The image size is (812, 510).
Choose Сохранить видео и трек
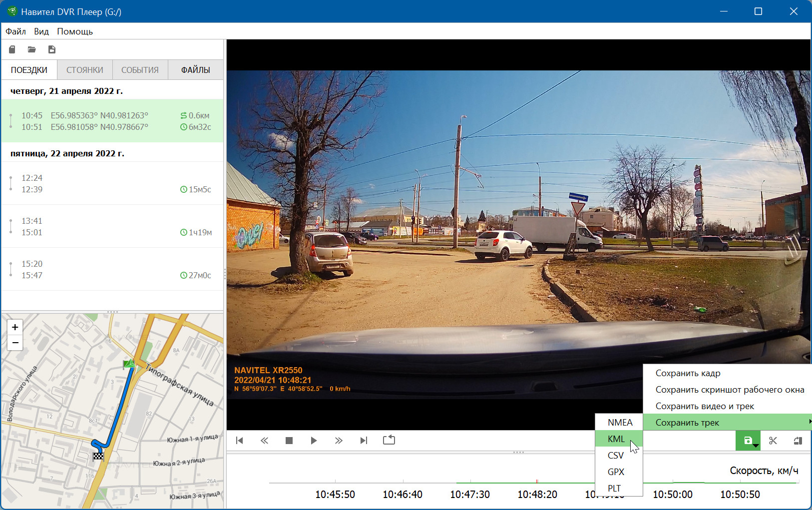(727, 406)
